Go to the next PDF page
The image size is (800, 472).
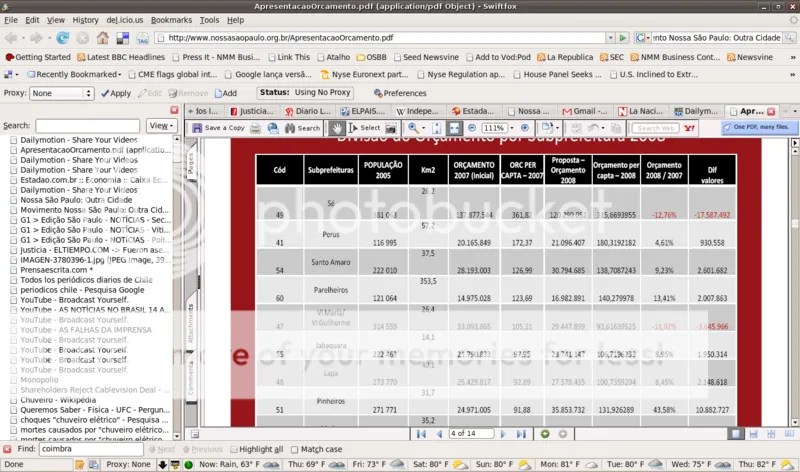coord(503,434)
